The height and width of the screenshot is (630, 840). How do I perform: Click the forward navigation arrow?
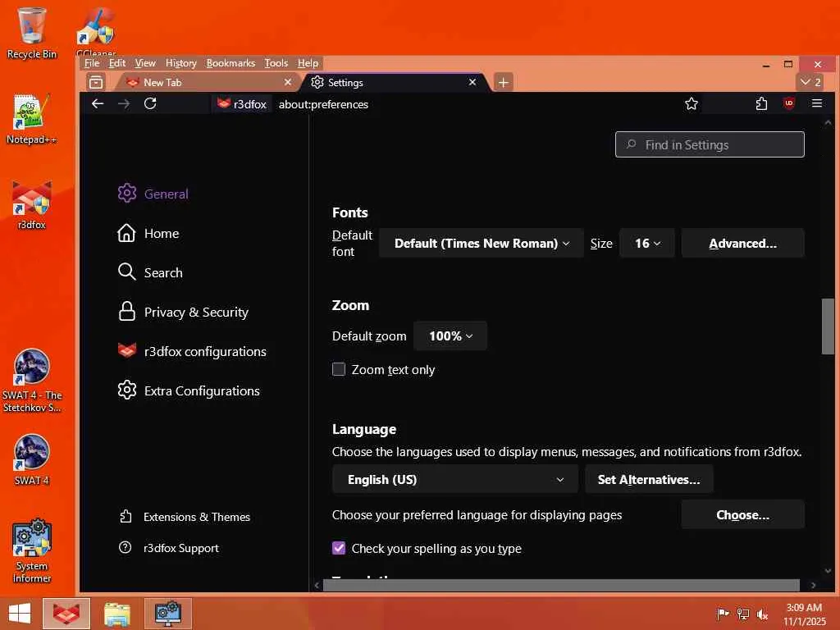123,103
